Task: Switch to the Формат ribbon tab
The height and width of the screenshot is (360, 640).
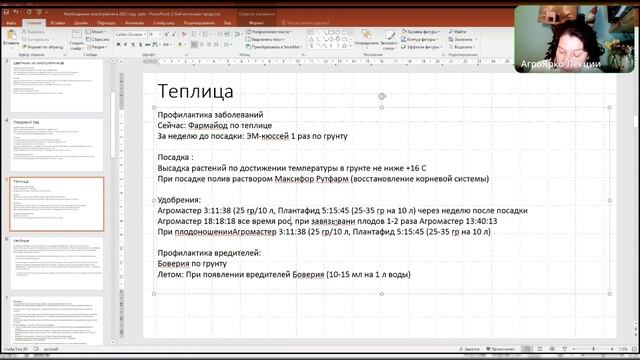Action: tap(256, 23)
